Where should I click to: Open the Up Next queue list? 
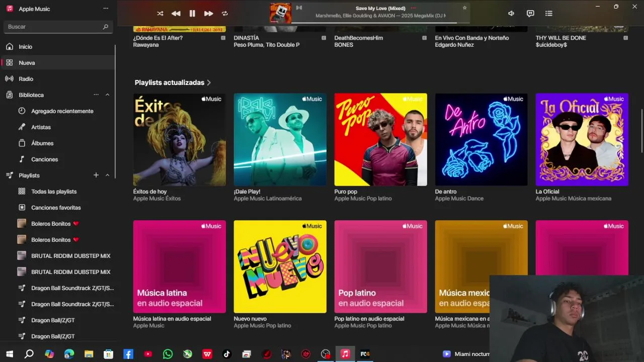[549, 14]
